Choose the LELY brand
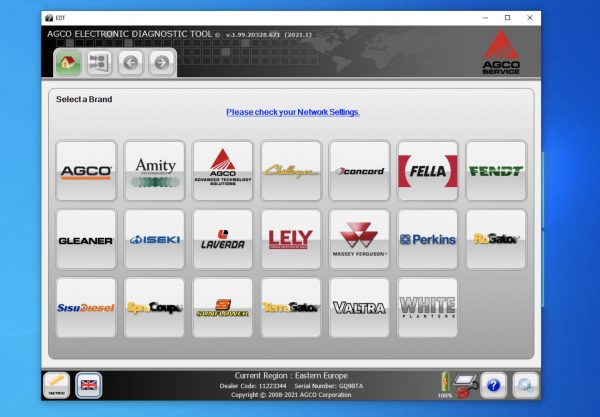The image size is (600, 417). coord(291,239)
